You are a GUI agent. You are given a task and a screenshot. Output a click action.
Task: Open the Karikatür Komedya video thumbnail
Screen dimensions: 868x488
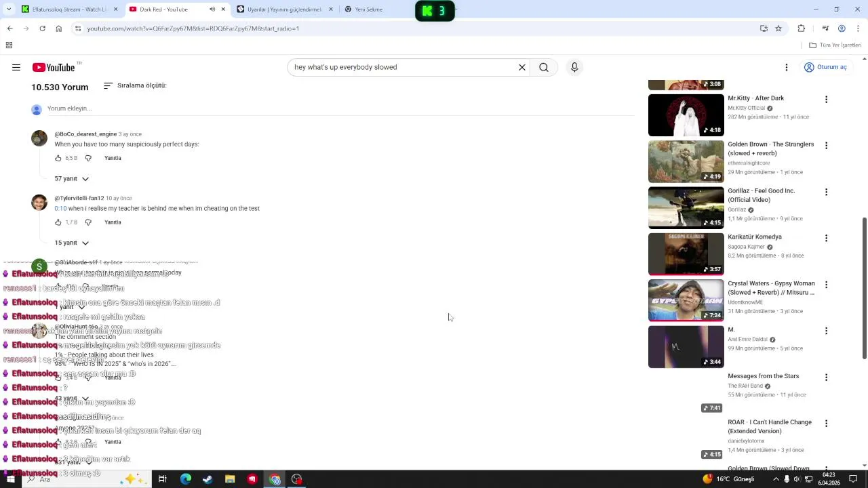click(686, 254)
